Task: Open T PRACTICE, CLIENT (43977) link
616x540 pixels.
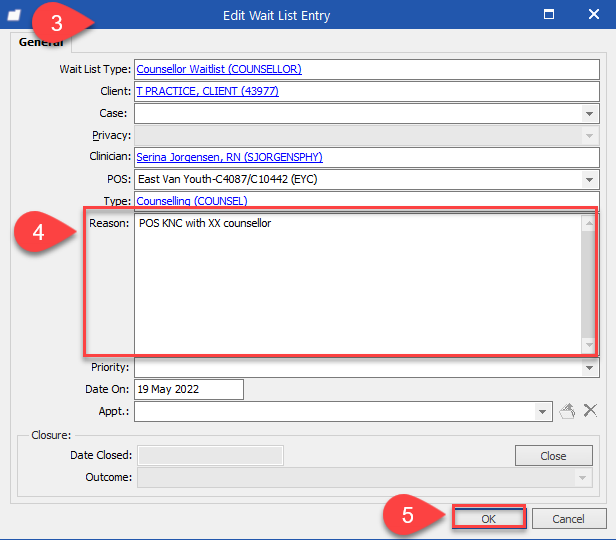Action: [207, 91]
